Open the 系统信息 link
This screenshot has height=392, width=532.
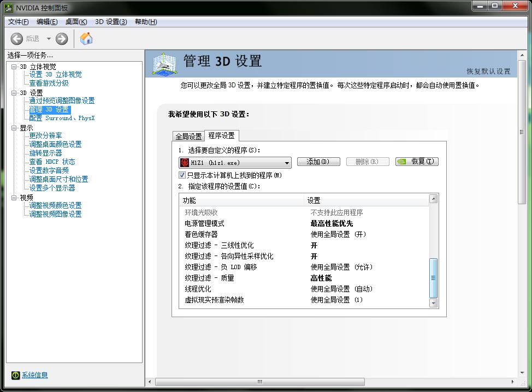point(35,375)
